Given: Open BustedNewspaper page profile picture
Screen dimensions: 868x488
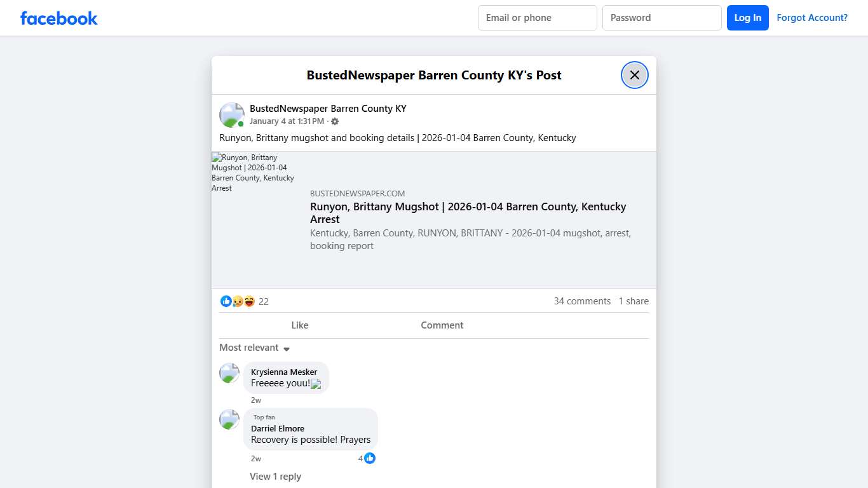Looking at the screenshot, I should click(x=231, y=115).
